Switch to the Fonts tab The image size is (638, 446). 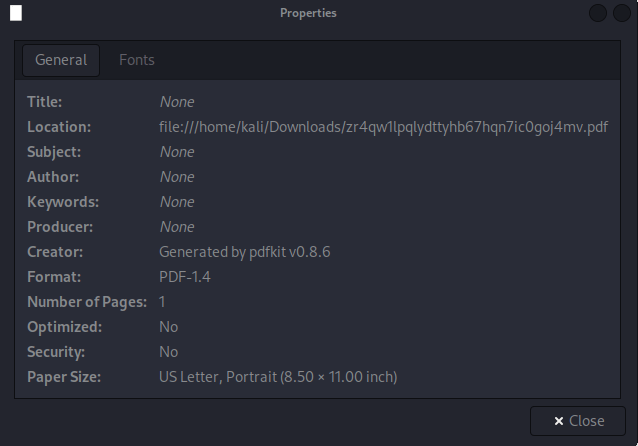(x=136, y=60)
